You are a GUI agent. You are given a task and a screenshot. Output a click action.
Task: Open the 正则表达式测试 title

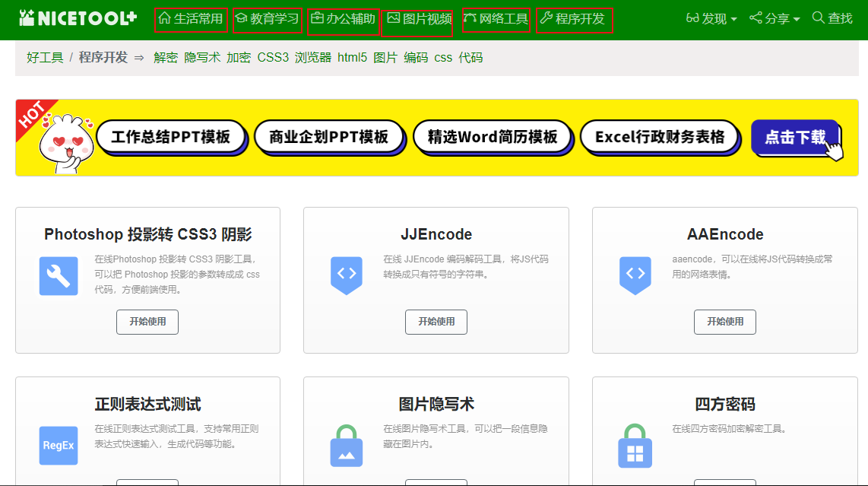click(x=147, y=404)
